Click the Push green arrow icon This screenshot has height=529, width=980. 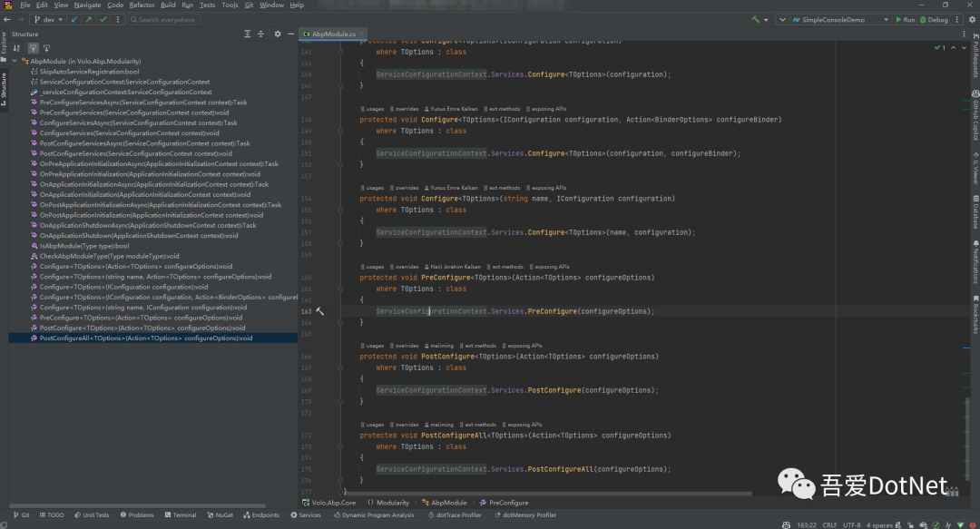[89, 20]
